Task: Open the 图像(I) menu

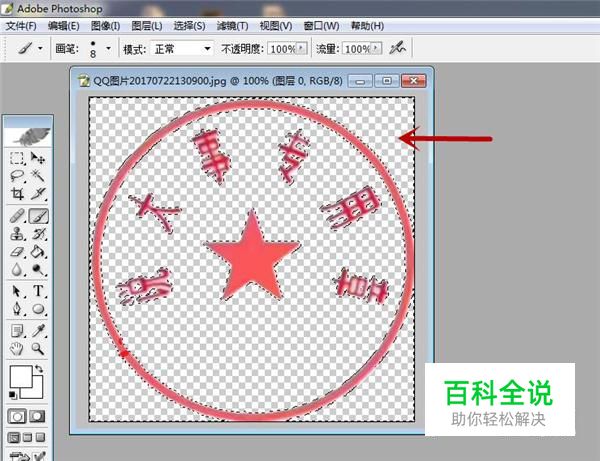Action: point(105,26)
